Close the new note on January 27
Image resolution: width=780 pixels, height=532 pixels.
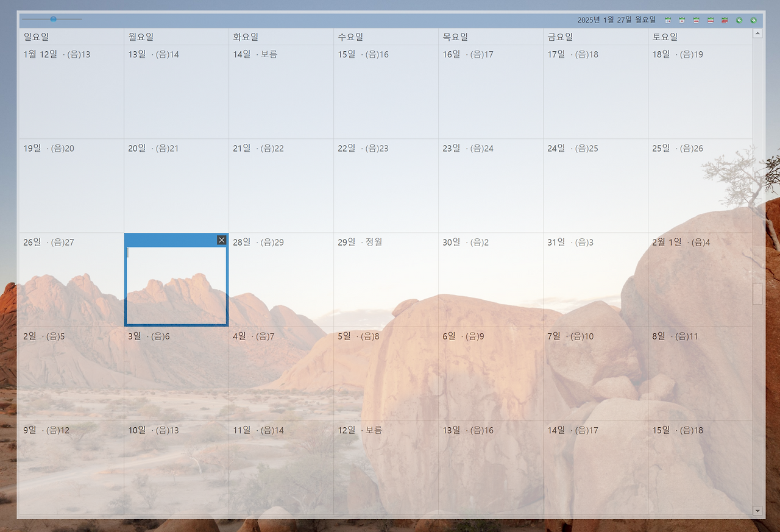click(221, 239)
